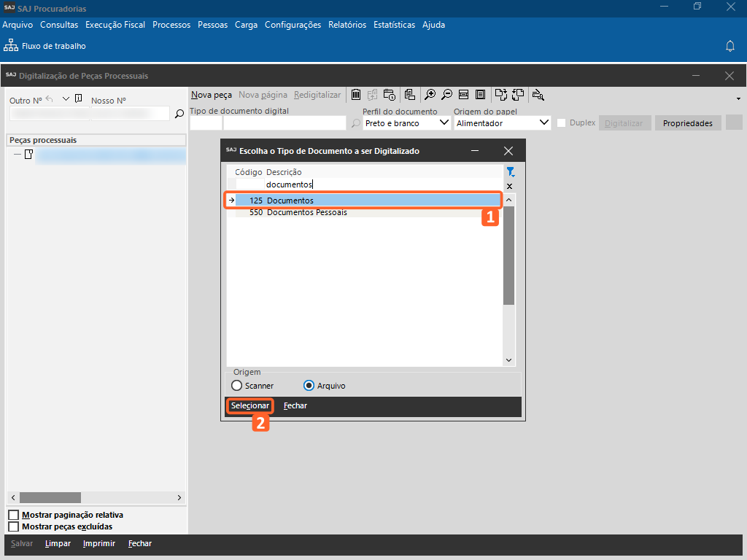Click the search magnifier beside Nosso Nº
This screenshot has height=560, width=747.
coord(179,114)
